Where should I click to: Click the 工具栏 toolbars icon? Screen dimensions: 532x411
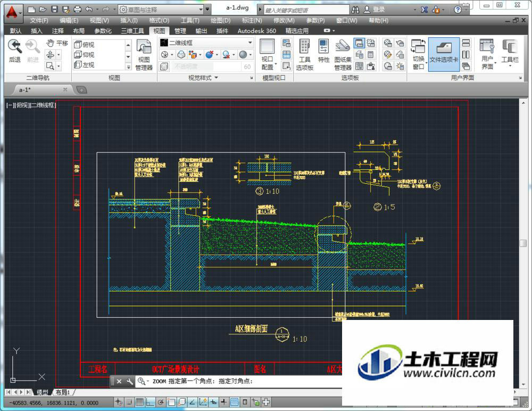tap(510, 53)
